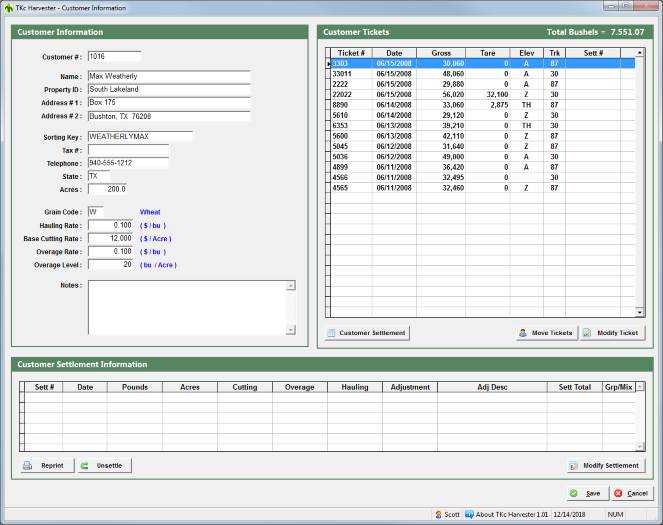This screenshot has height=525, width=663.
Task: Cancel the customer information changes
Action: tap(631, 493)
